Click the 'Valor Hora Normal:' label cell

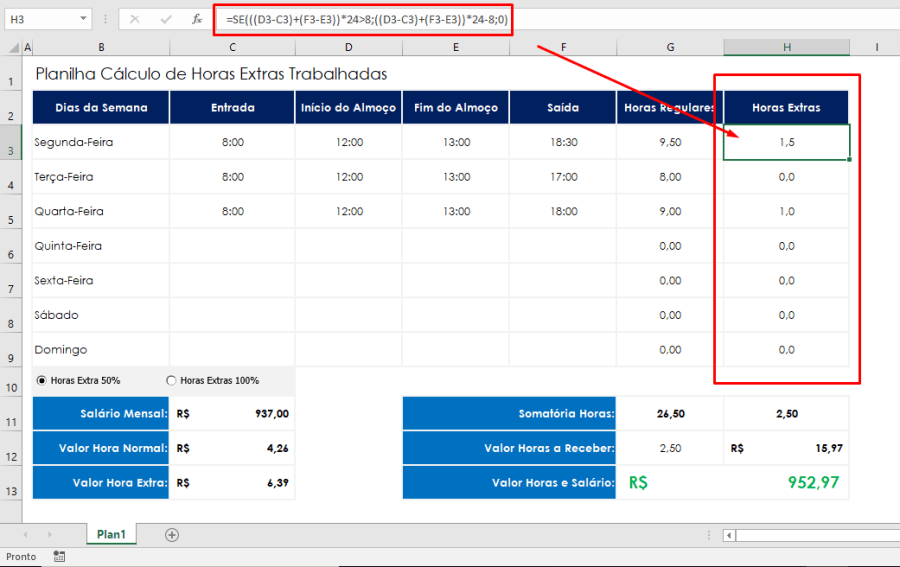click(x=101, y=448)
